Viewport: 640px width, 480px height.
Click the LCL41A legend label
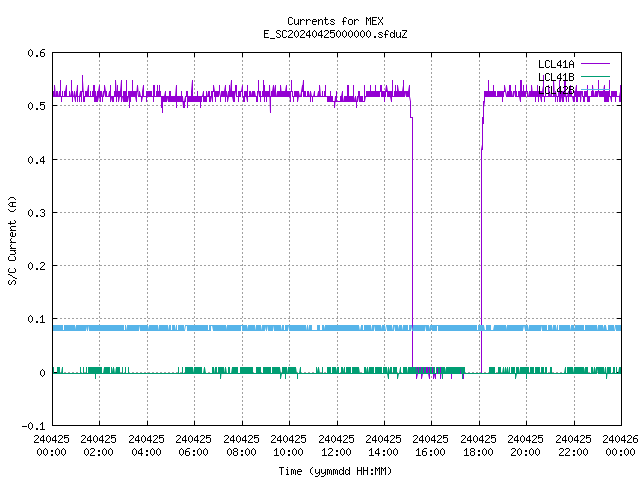click(x=556, y=64)
